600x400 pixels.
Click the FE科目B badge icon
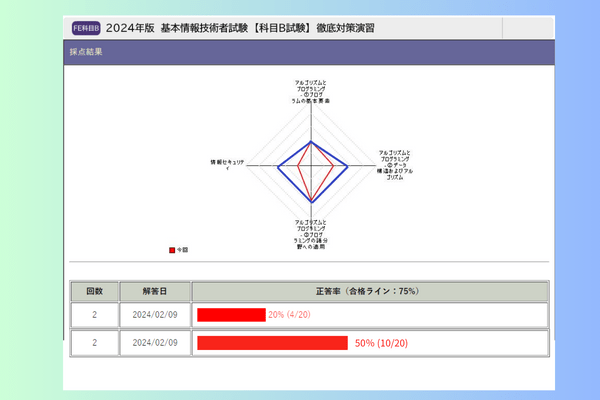(x=87, y=27)
